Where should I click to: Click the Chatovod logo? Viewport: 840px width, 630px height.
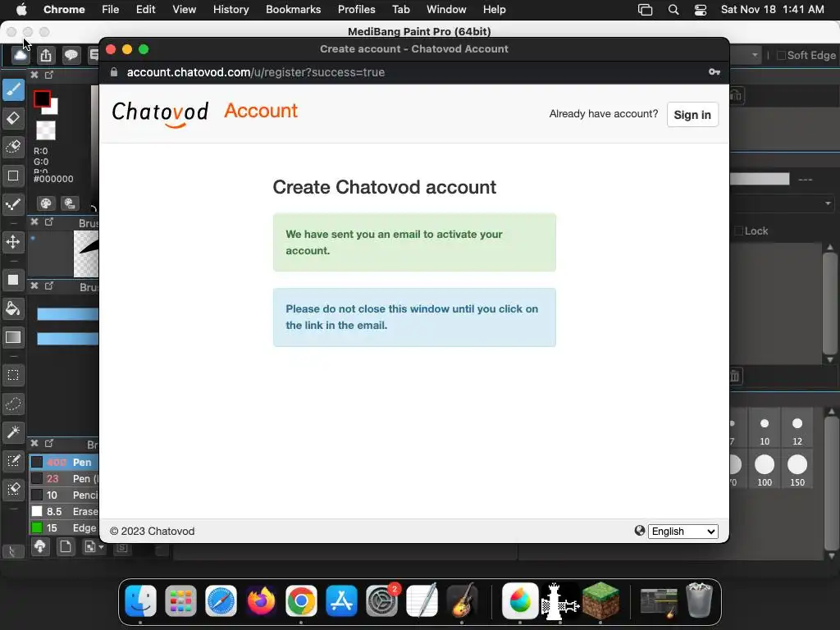point(160,113)
